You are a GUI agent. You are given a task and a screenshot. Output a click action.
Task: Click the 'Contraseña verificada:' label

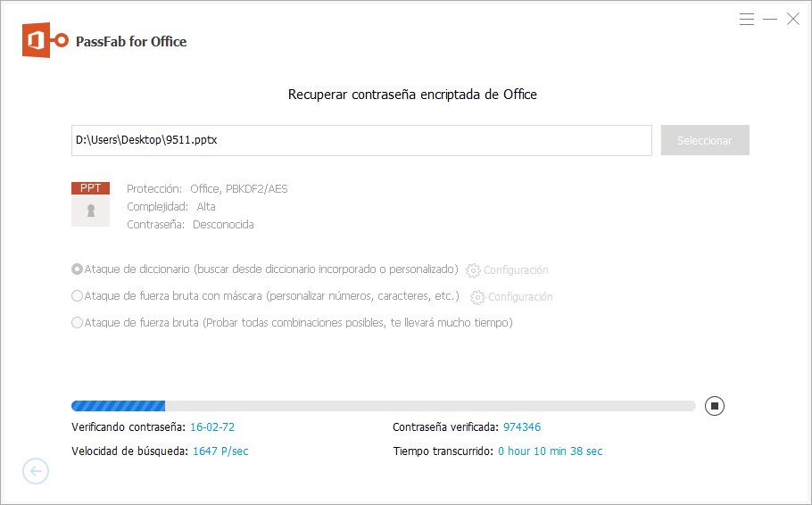[x=446, y=427]
